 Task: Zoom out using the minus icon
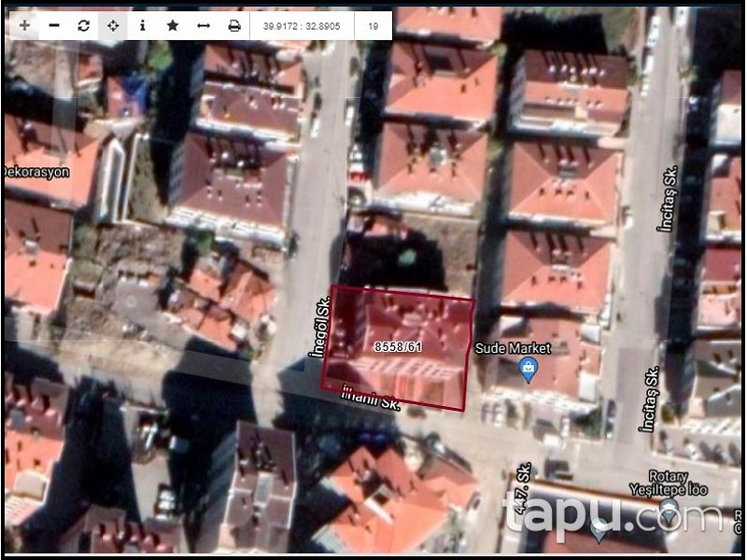point(54,26)
